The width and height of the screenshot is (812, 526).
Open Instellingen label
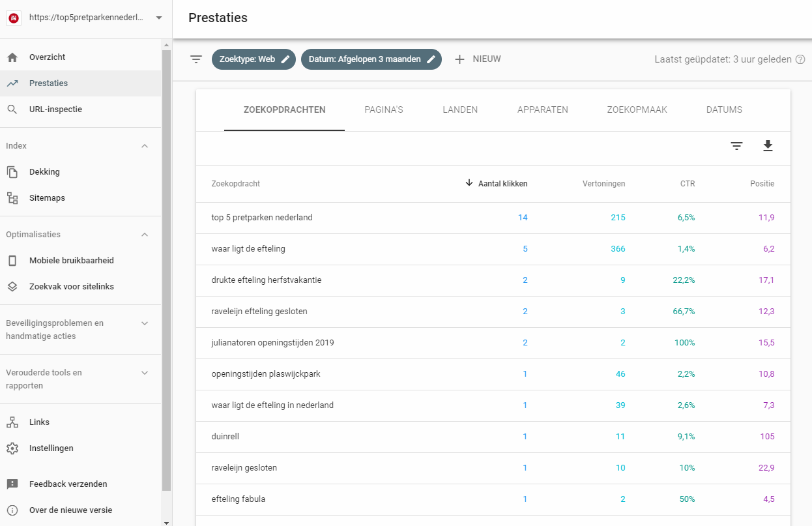click(x=51, y=448)
